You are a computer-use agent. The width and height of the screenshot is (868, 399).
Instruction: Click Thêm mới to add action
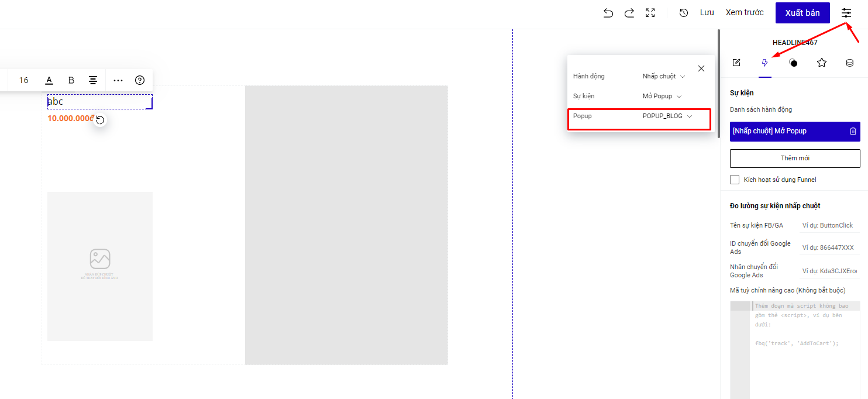(795, 159)
